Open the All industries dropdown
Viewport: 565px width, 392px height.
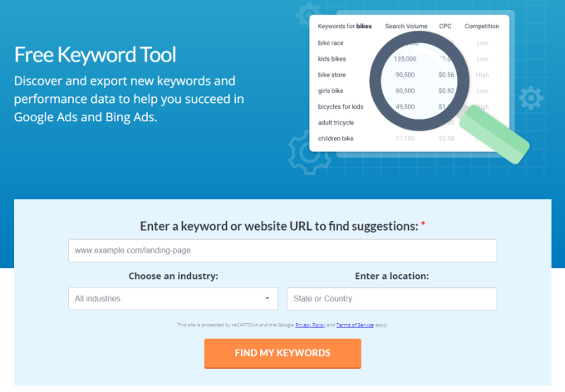tap(173, 299)
